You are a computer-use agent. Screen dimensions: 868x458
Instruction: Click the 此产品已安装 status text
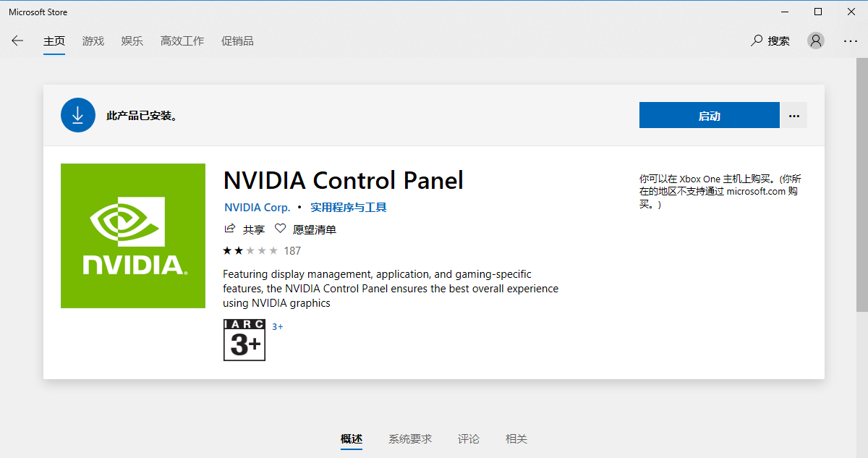[142, 116]
